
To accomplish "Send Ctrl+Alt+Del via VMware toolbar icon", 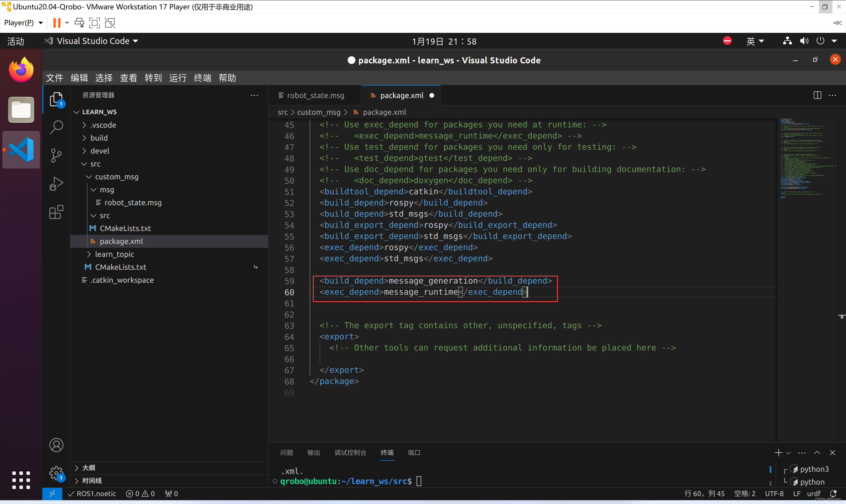I will tap(79, 23).
